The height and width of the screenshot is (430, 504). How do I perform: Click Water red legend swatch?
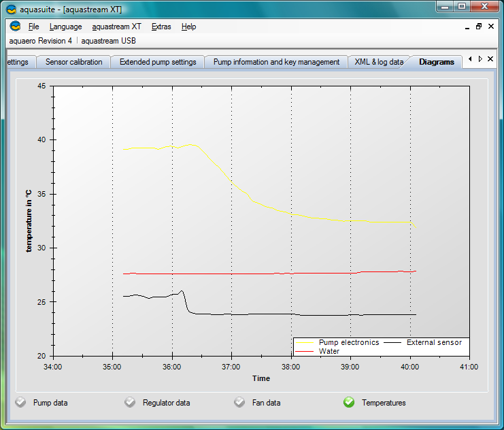coord(304,352)
